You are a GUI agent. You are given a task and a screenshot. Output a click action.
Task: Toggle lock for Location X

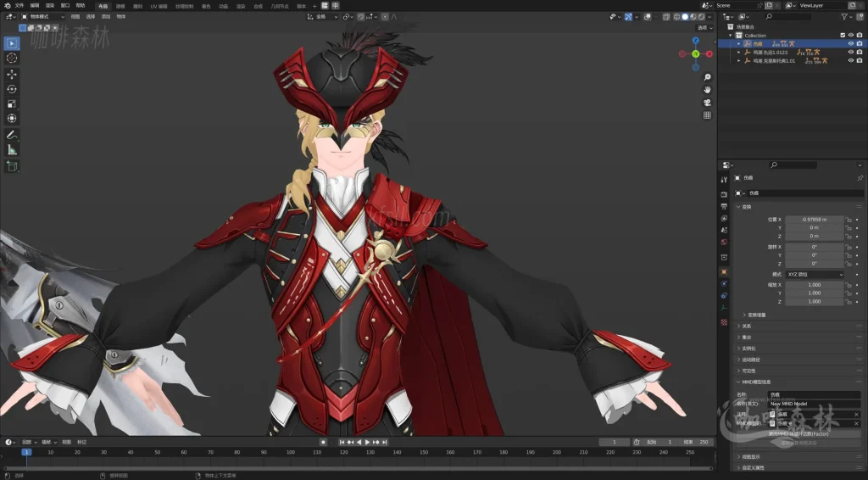tap(848, 220)
